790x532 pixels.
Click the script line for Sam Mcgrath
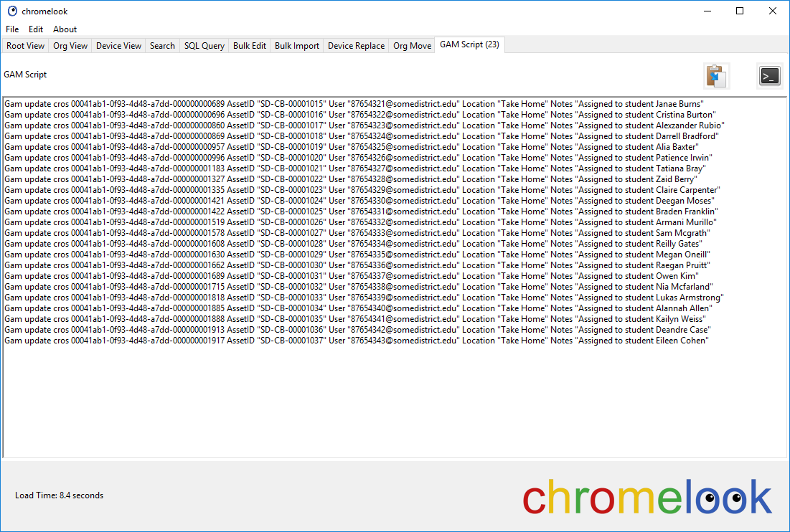357,233
